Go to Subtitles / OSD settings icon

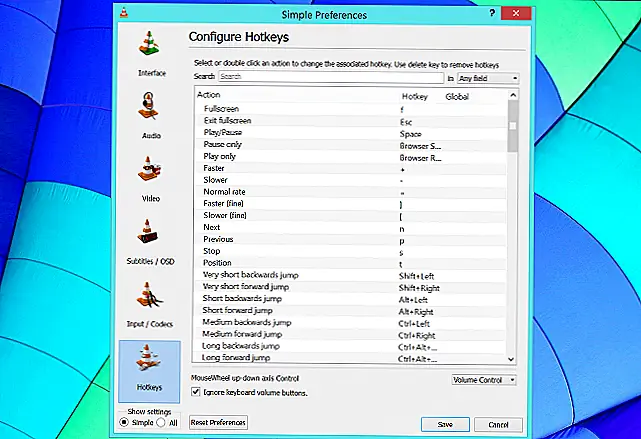click(x=152, y=232)
